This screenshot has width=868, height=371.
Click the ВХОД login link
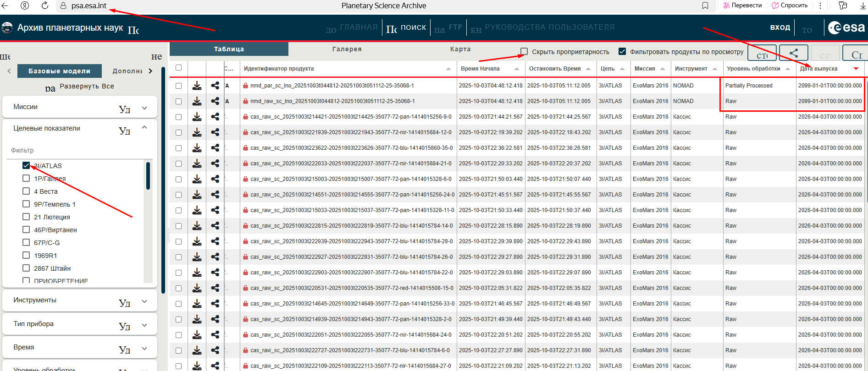point(780,27)
